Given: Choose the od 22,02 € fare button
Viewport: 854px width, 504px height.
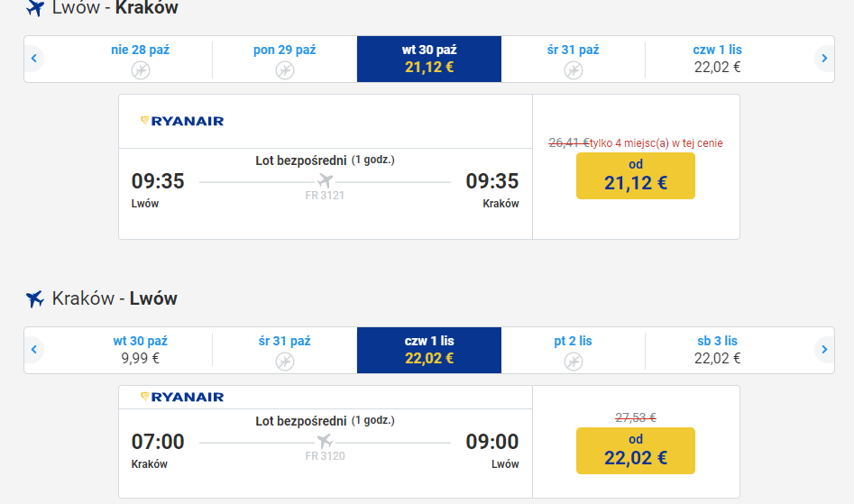Looking at the screenshot, I should point(636,451).
